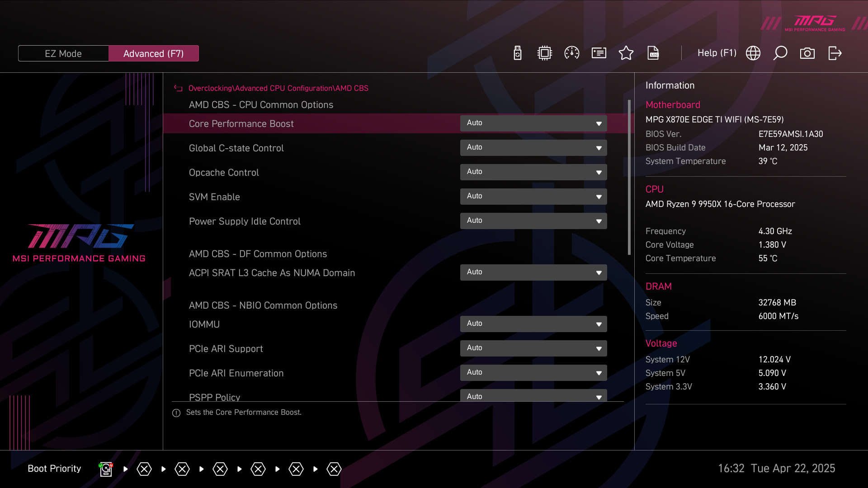Click the globe language icon
This screenshot has width=868, height=488.
tap(753, 53)
